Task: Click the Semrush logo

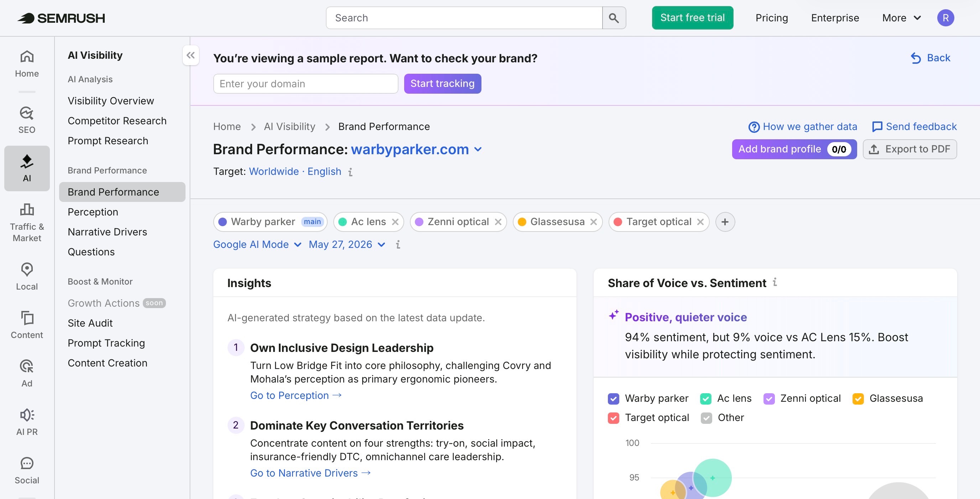Action: point(61,18)
